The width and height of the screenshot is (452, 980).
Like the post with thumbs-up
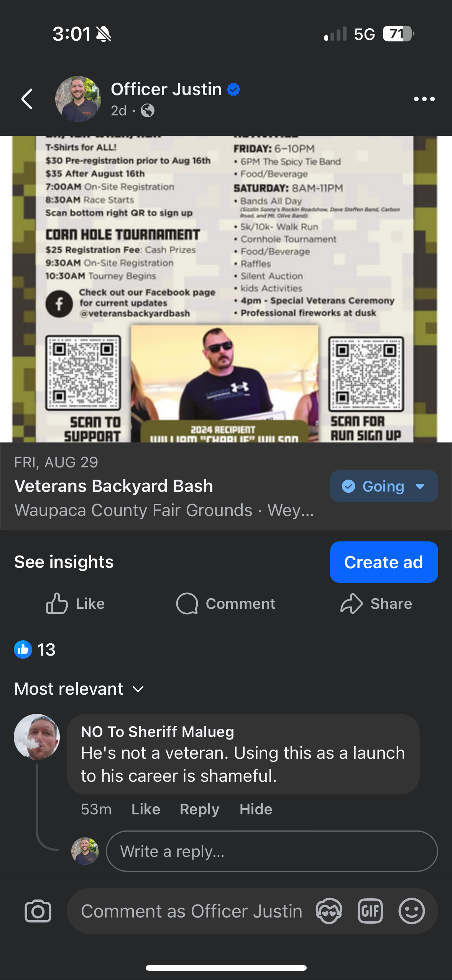click(x=75, y=603)
